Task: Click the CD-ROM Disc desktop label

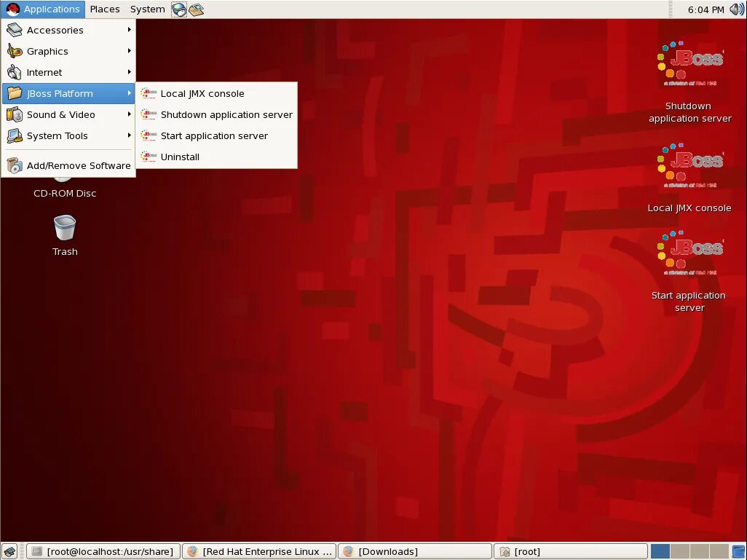Action: (65, 193)
